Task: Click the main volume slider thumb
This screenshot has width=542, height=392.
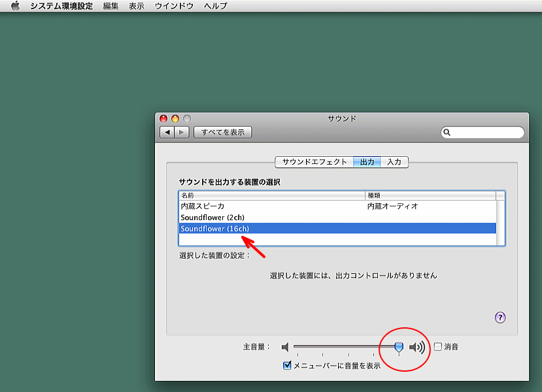Action: click(399, 347)
